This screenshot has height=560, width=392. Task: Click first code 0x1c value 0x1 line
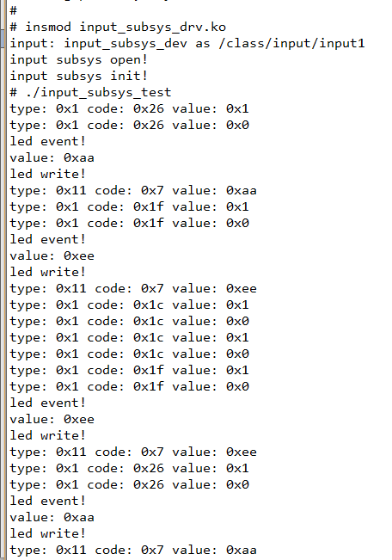pos(129,305)
